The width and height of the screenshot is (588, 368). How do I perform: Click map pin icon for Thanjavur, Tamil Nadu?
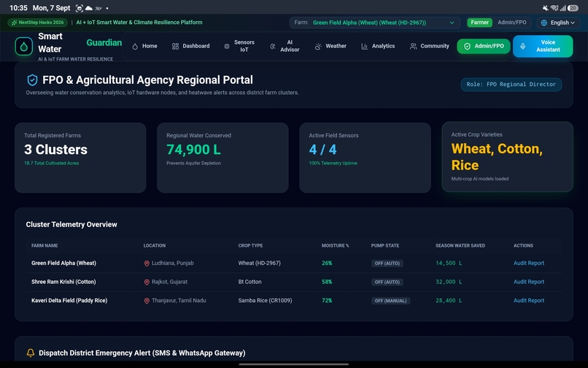pyautogui.click(x=147, y=301)
